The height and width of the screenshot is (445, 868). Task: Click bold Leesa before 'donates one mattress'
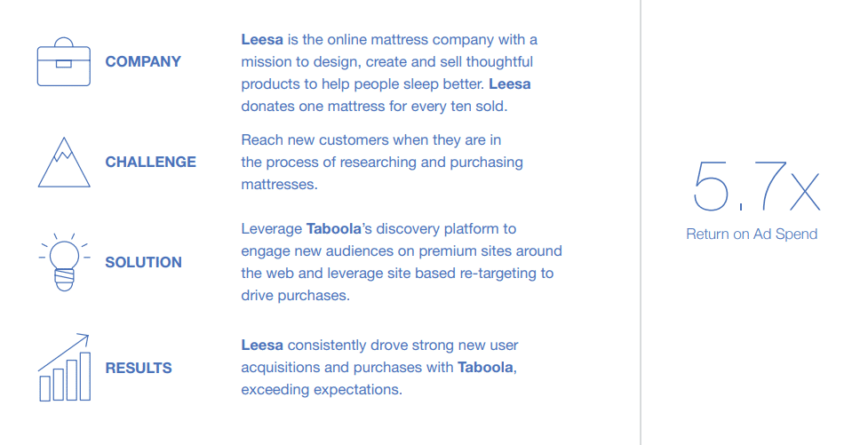point(510,84)
